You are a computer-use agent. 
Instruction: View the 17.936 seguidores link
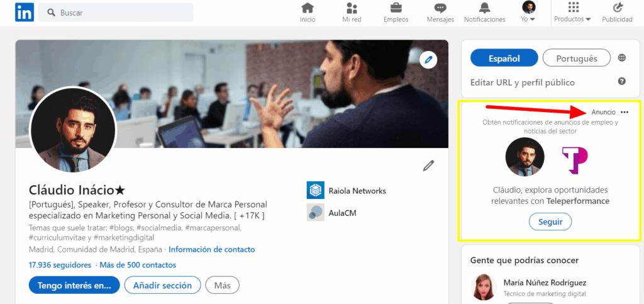tap(60, 265)
